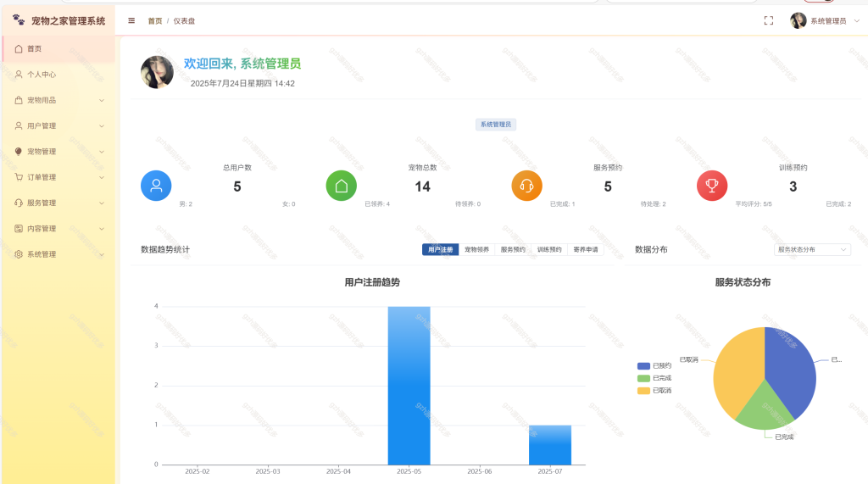Go to 首页 breadcrumb link
Viewport: 868px width, 484px height.
tap(154, 21)
